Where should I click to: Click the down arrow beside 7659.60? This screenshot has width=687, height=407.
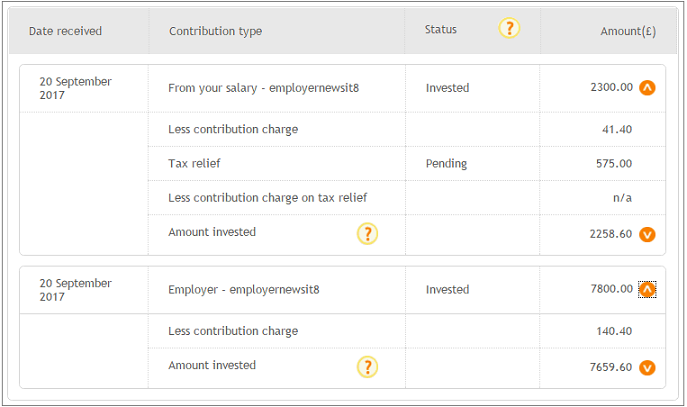647,368
